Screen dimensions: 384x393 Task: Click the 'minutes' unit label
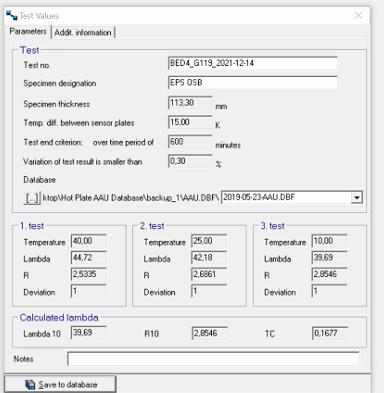228,145
